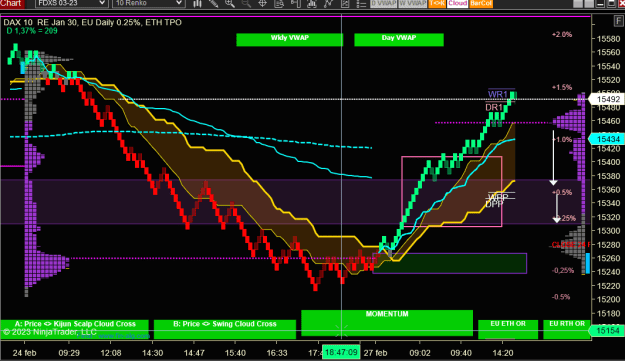The image size is (625, 361).
Task: Click the +2.0% level label
Action: [562, 35]
